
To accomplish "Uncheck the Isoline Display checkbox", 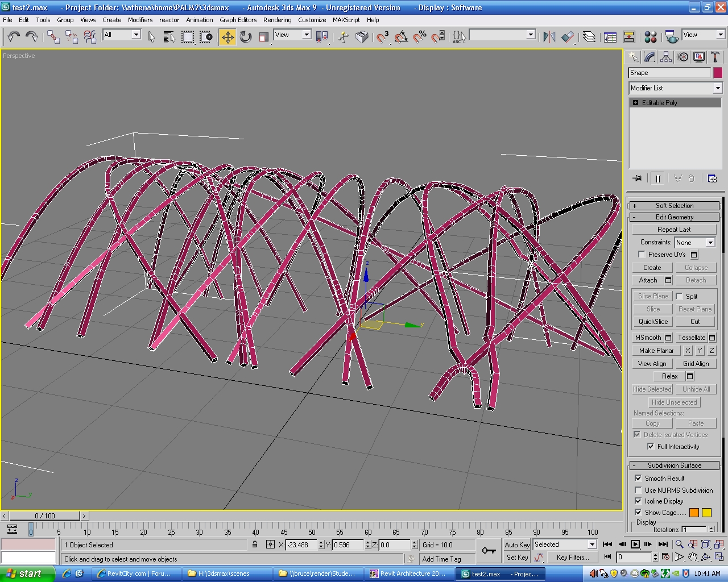I will pos(638,501).
